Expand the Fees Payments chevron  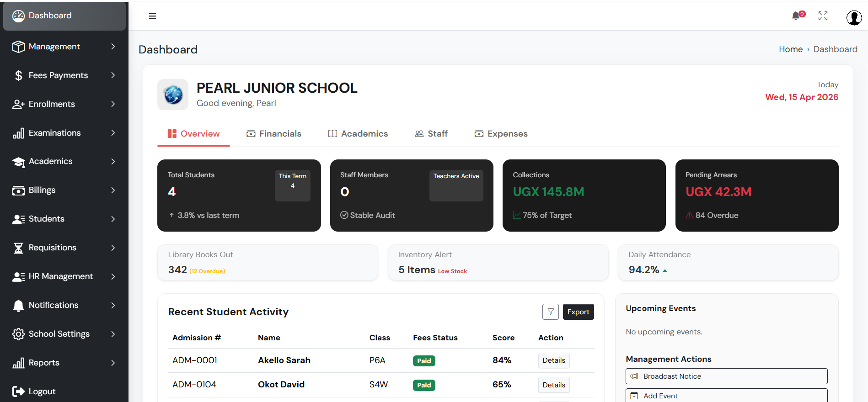click(x=113, y=75)
